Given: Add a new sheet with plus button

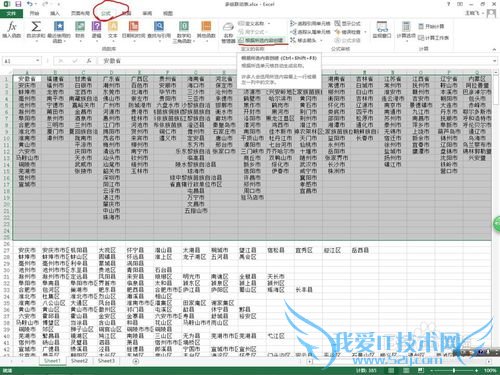Looking at the screenshot, I should point(136,361).
